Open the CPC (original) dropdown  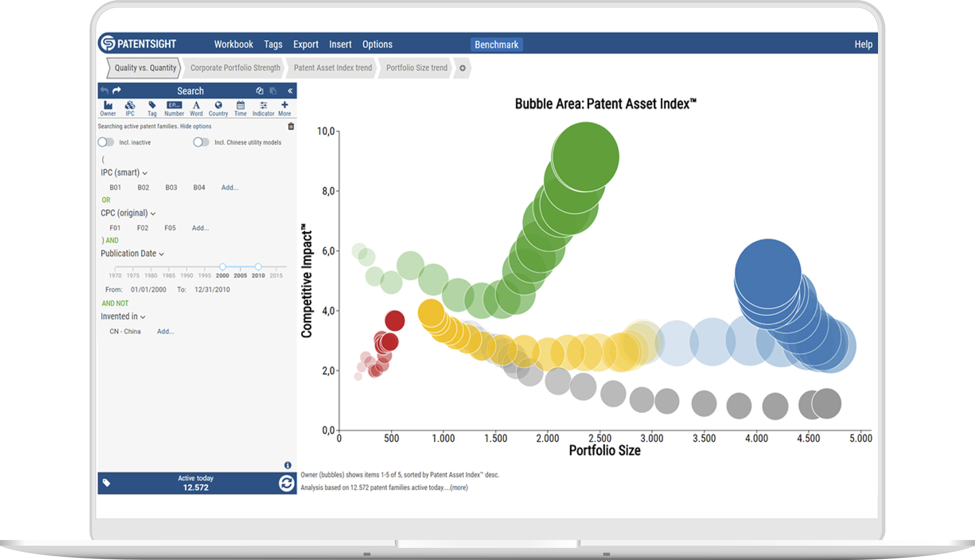(x=154, y=213)
